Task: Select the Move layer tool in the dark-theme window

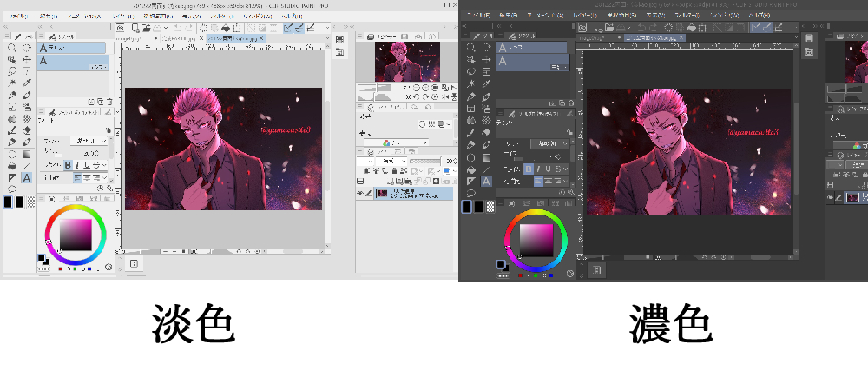Action: click(486, 60)
